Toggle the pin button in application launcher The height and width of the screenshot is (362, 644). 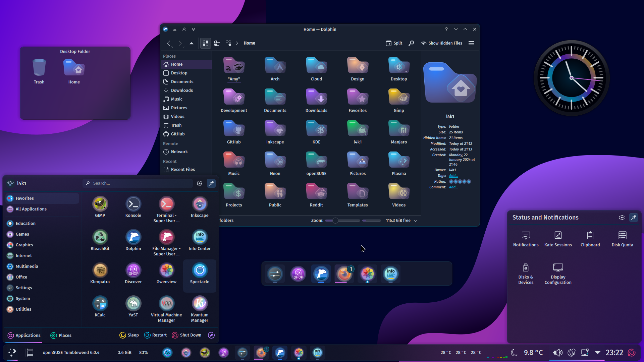(211, 183)
